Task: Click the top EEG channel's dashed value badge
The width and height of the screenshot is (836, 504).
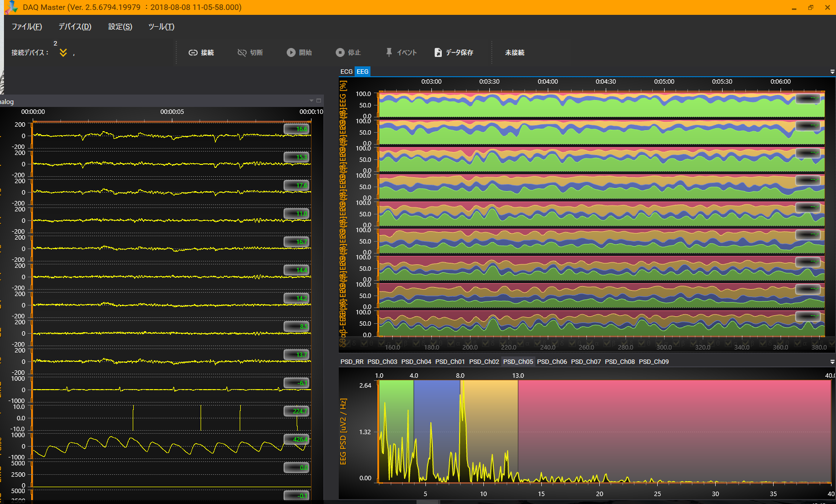Action: click(808, 99)
